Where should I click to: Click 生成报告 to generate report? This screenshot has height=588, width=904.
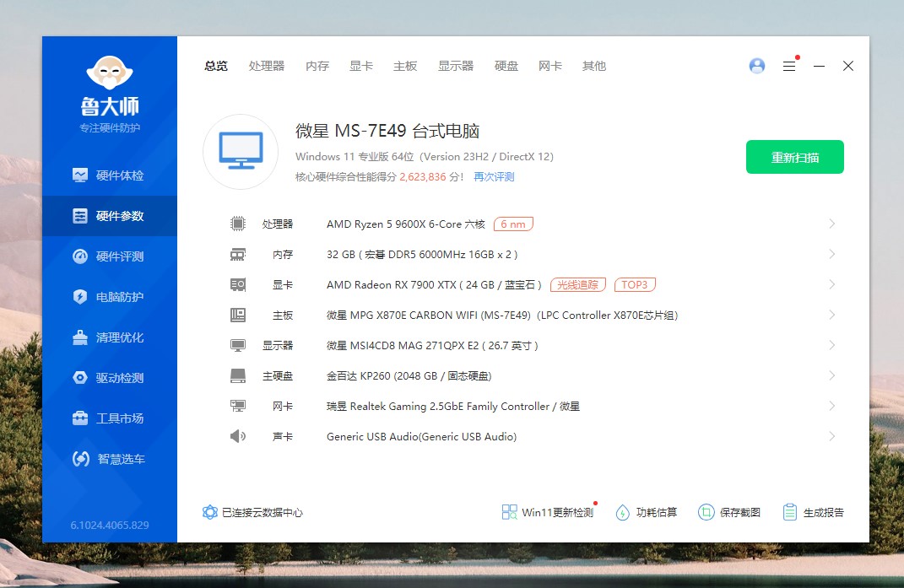(814, 512)
